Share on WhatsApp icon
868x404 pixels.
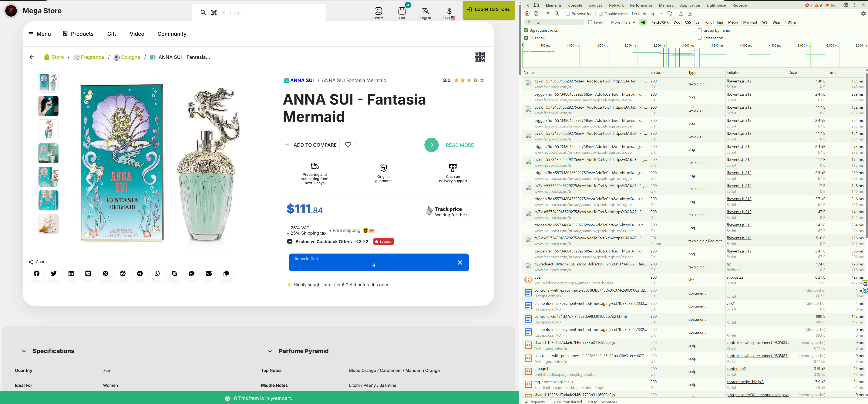click(157, 273)
